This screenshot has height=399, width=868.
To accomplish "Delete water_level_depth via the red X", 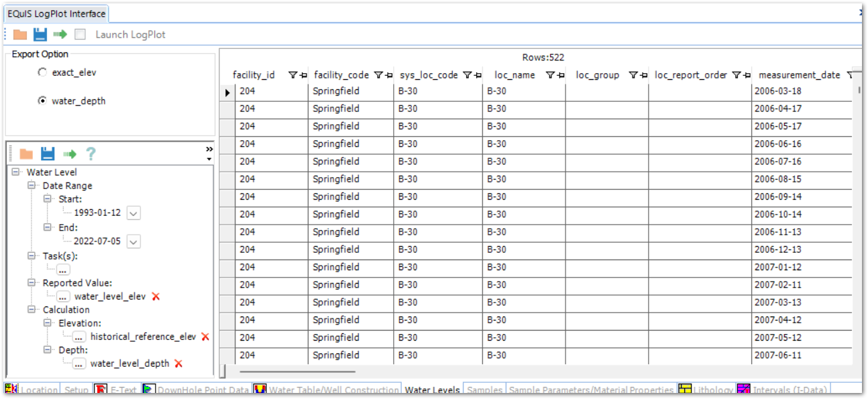I will (x=178, y=363).
